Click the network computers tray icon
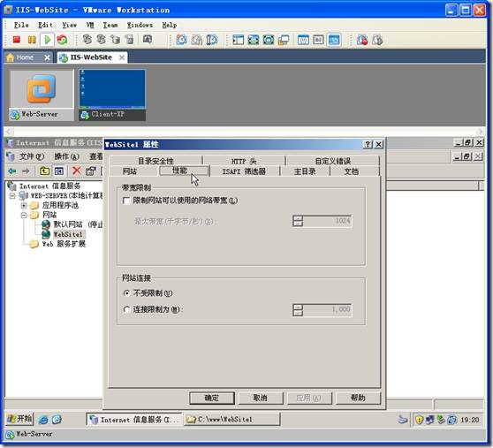 (429, 420)
